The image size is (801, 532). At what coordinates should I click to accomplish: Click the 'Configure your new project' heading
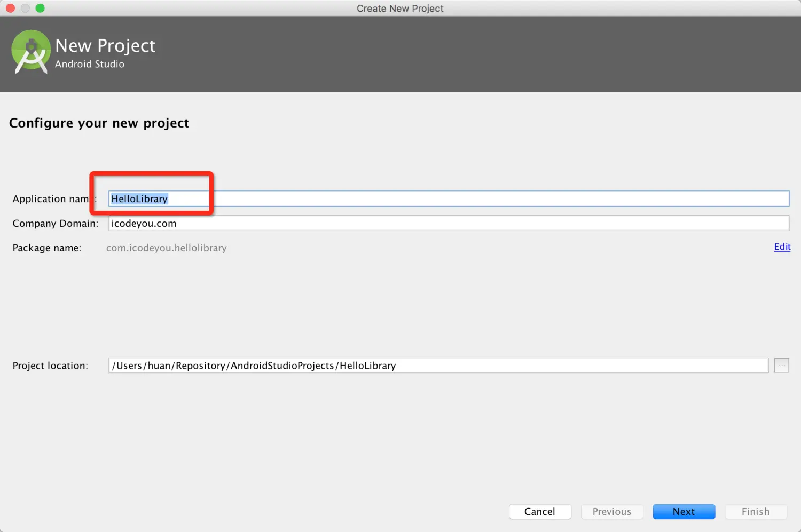click(x=99, y=123)
